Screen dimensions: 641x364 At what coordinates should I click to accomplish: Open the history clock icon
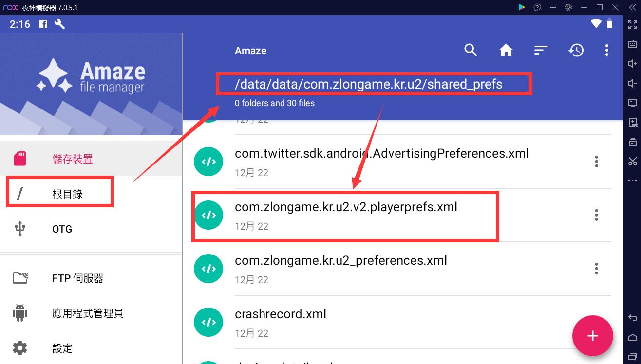coord(576,50)
